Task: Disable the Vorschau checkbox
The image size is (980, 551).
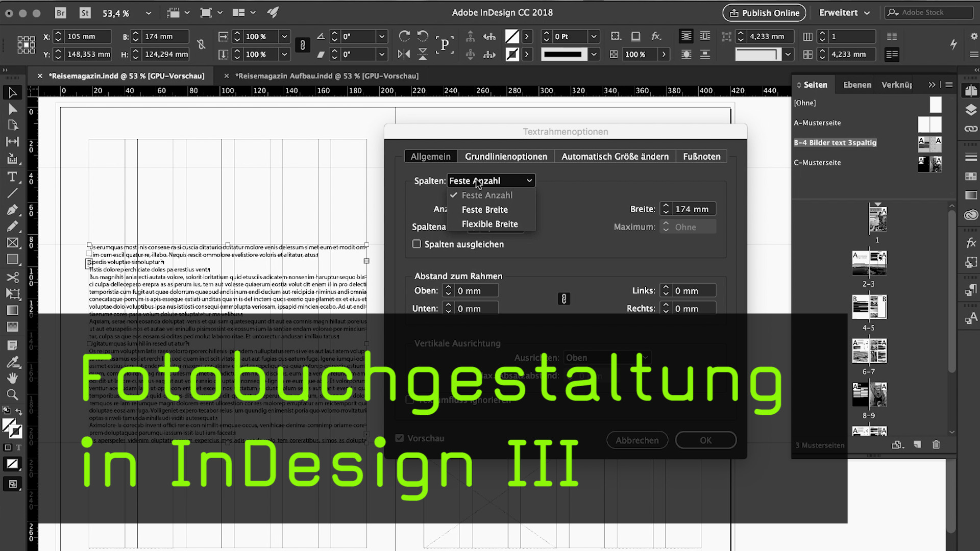Action: tap(399, 438)
